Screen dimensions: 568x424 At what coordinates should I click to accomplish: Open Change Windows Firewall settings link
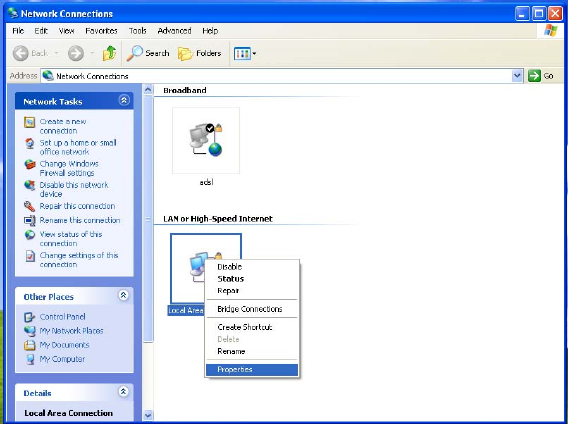tap(69, 168)
